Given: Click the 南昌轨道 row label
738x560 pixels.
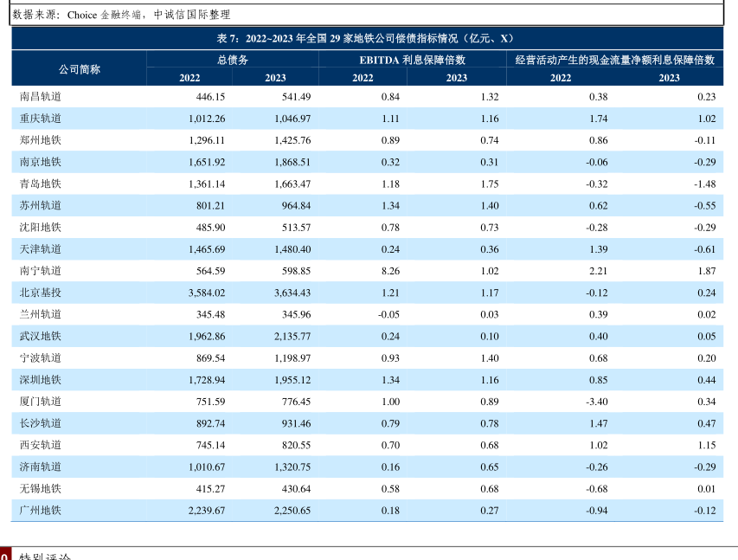Looking at the screenshot, I should (41, 97).
